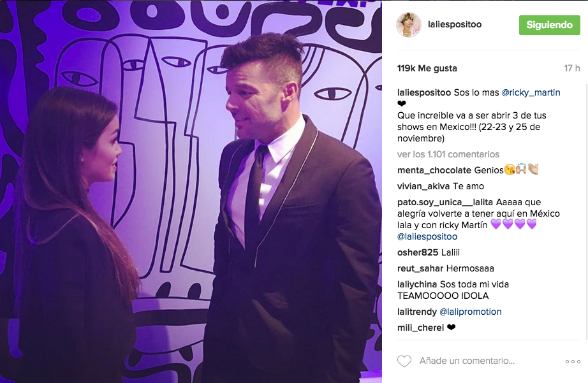Visit the pato.soy_unica__lalita profile

coord(445,203)
